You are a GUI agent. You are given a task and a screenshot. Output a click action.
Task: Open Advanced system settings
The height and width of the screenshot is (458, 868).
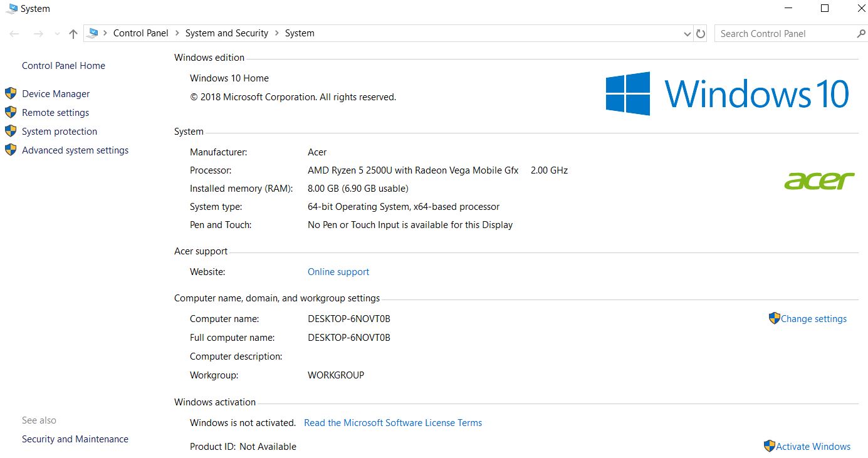(x=75, y=150)
